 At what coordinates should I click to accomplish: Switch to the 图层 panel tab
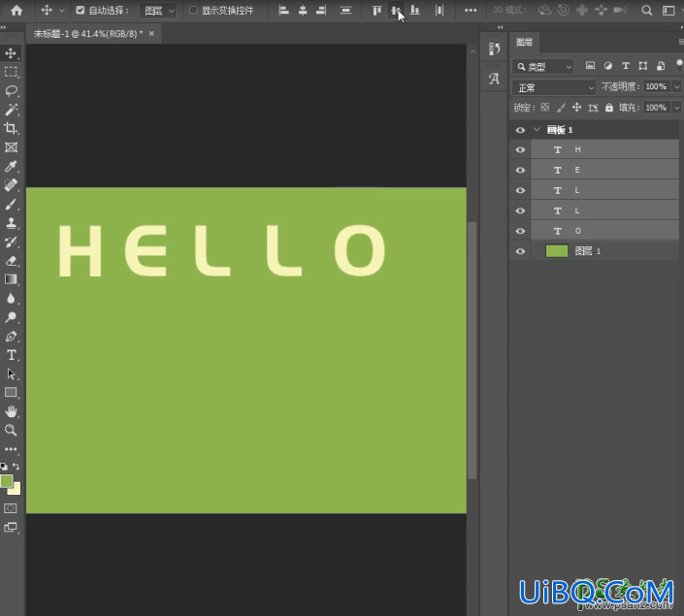524,43
